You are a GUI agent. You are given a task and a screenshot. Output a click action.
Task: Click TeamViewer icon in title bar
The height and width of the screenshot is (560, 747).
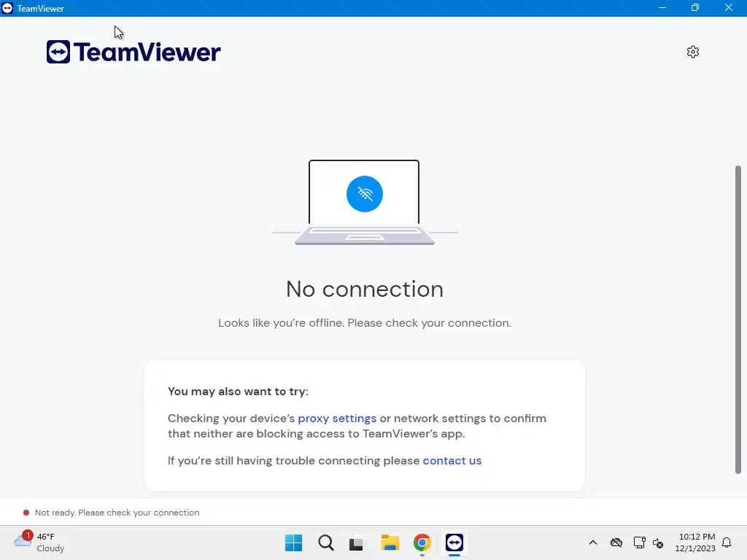point(7,8)
